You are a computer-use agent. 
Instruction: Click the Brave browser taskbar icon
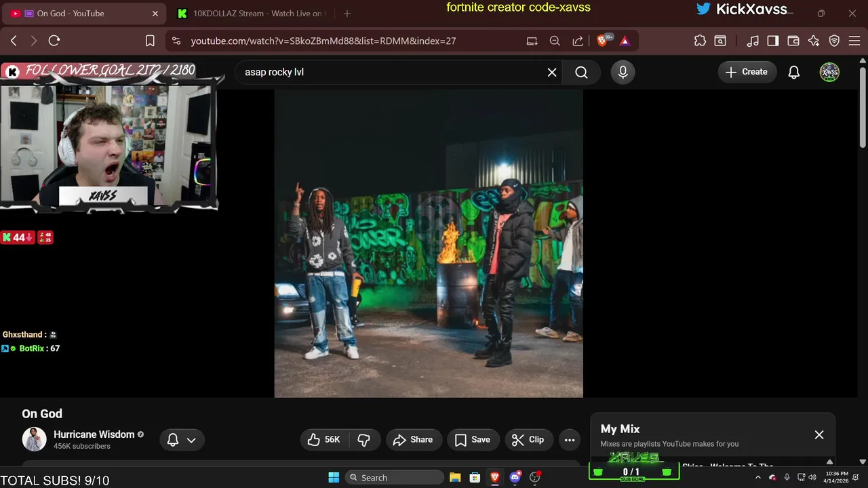pos(495,477)
